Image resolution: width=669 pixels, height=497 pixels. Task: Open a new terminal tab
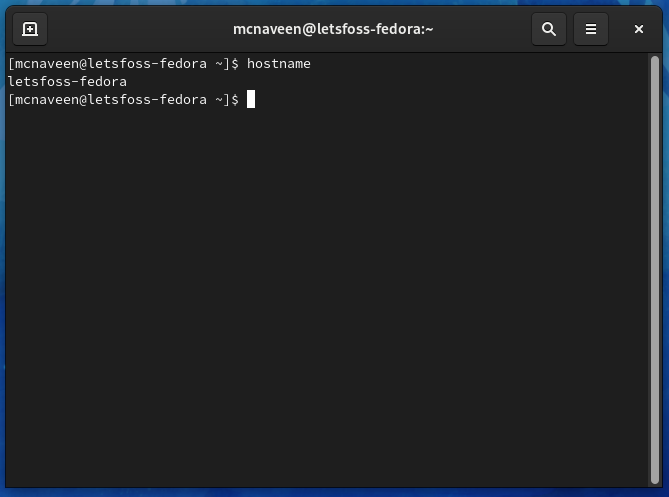30,29
